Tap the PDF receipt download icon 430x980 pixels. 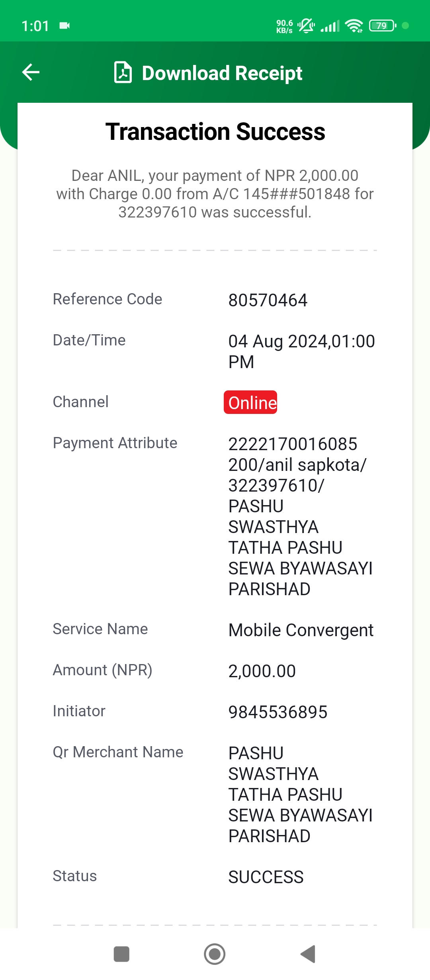click(123, 72)
